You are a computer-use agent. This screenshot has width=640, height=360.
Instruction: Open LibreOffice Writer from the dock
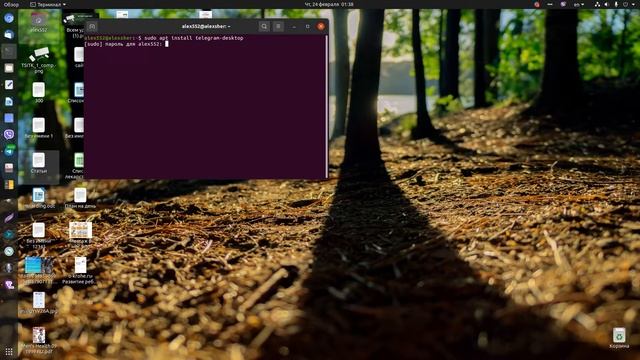(9, 101)
